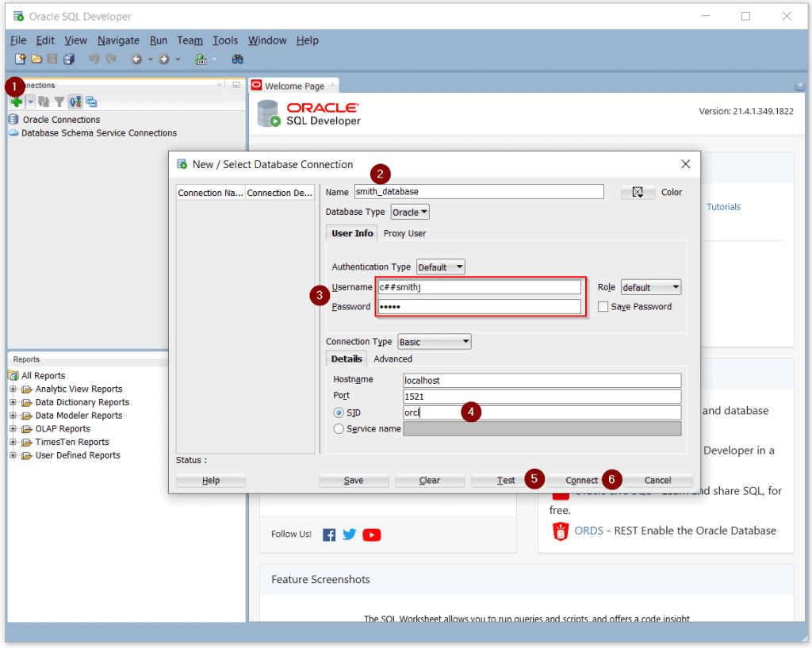Click the ORDS shield icon

(561, 531)
